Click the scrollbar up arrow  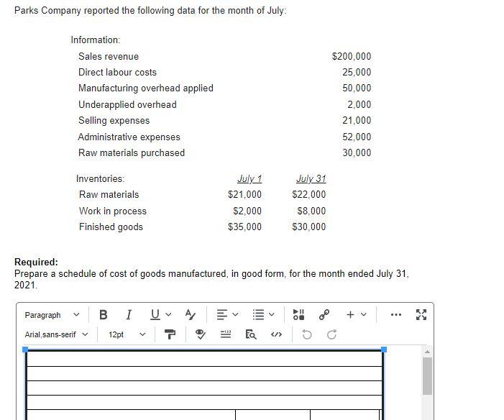point(427,352)
